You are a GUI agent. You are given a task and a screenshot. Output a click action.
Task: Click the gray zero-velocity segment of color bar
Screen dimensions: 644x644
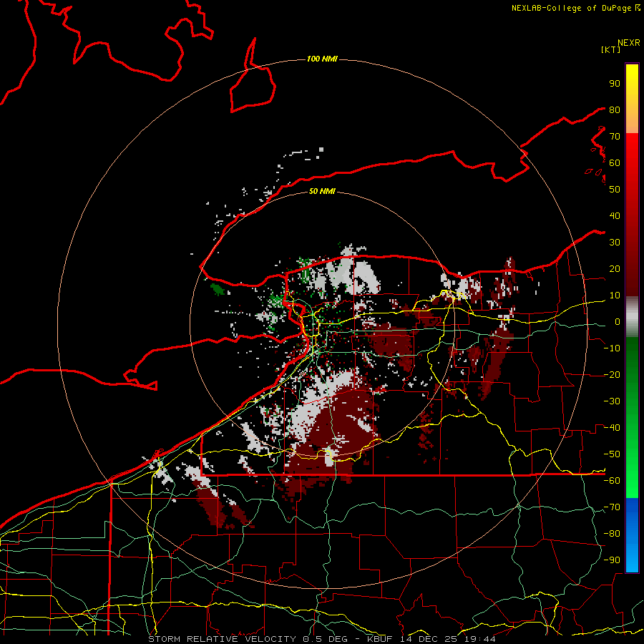(x=632, y=317)
